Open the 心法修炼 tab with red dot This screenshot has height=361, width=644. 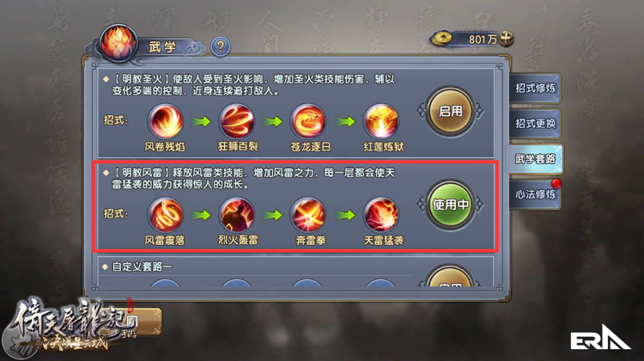535,194
